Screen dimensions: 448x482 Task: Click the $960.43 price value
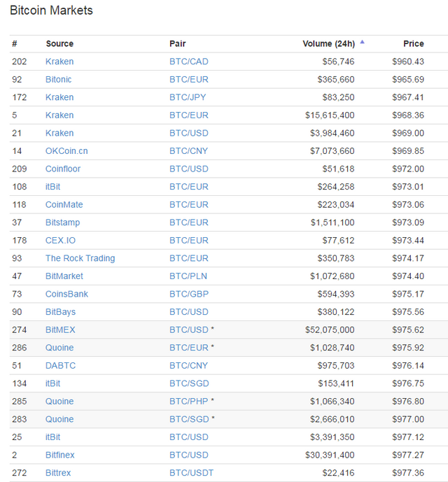[x=408, y=62]
